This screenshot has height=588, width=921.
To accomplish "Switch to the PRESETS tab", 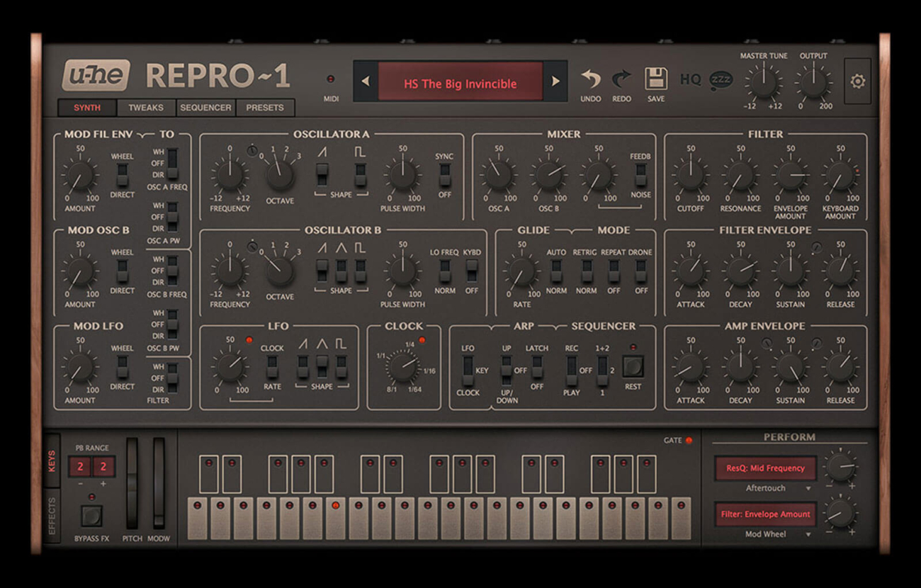I will click(265, 108).
